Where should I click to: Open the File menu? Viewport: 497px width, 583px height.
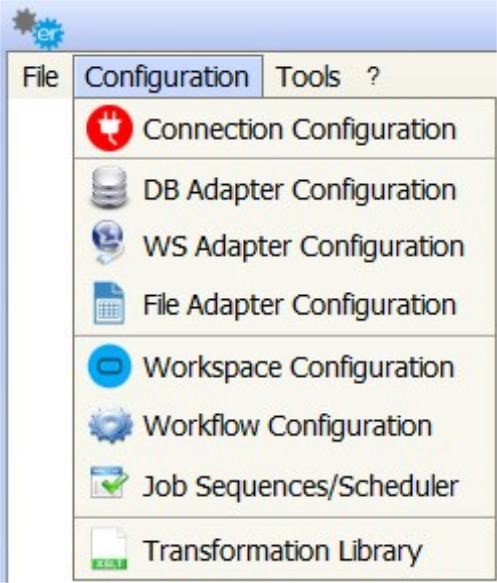(41, 77)
